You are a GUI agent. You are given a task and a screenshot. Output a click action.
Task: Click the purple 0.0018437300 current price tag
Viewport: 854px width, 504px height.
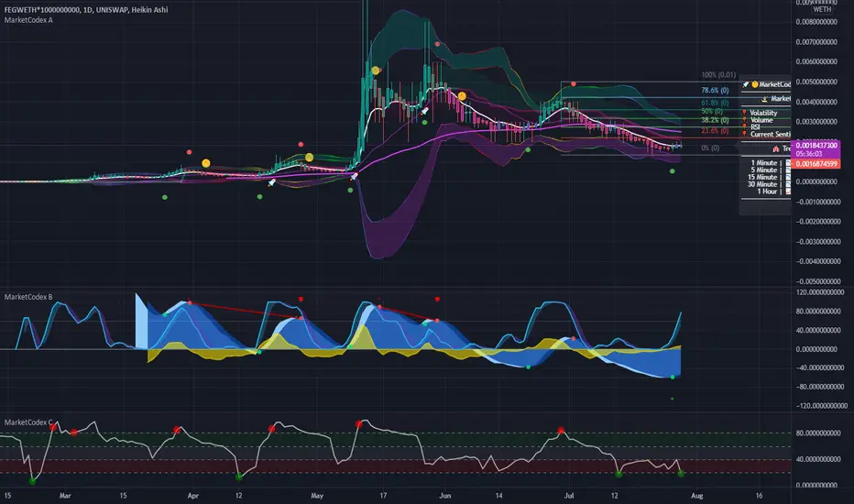(x=816, y=146)
